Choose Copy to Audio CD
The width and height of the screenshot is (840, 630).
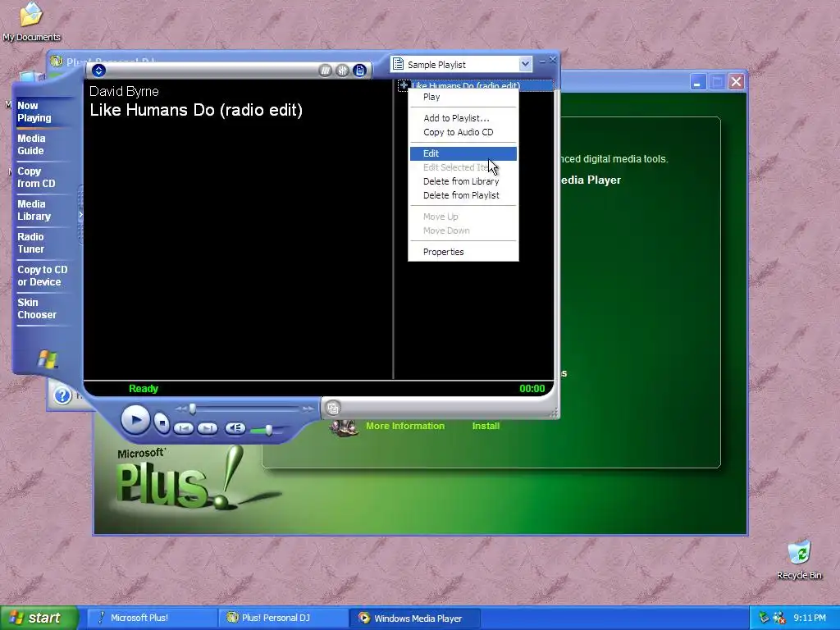463,132
